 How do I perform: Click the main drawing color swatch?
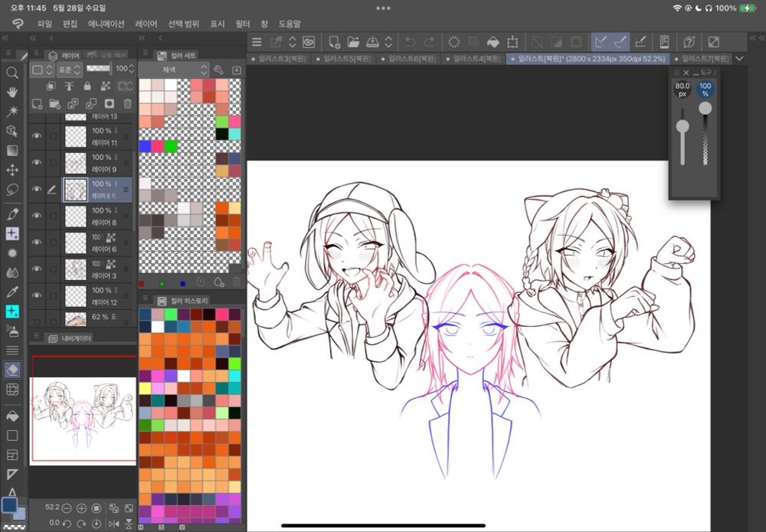click(x=9, y=504)
